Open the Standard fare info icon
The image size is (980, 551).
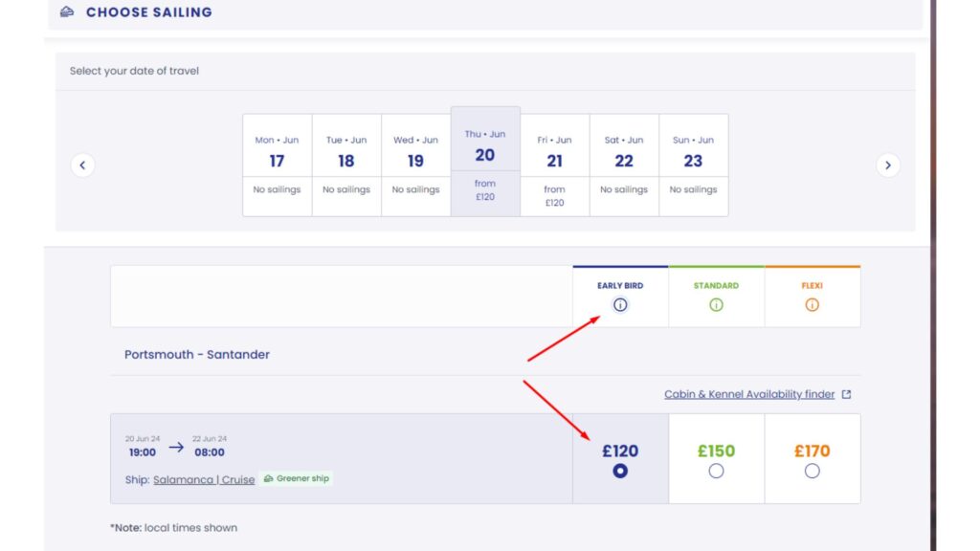coord(716,305)
